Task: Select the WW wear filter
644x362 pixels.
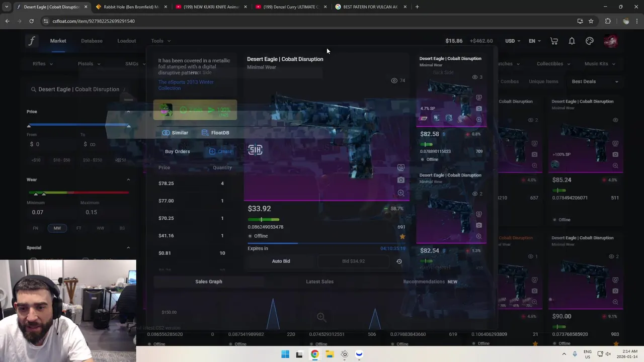Action: [101, 228]
